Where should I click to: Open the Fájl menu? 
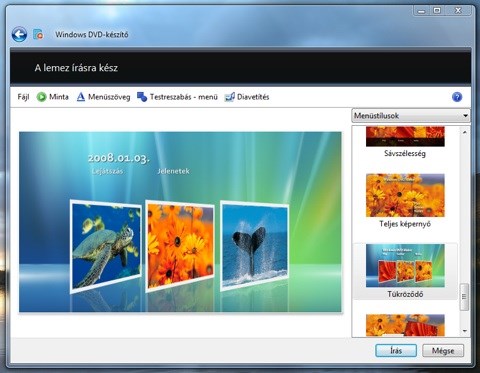point(23,97)
